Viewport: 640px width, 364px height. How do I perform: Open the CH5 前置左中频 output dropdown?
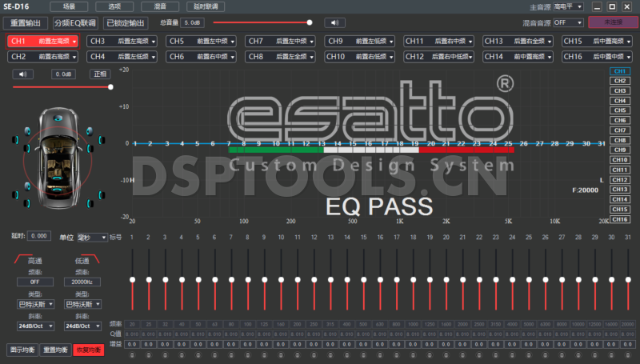201,42
